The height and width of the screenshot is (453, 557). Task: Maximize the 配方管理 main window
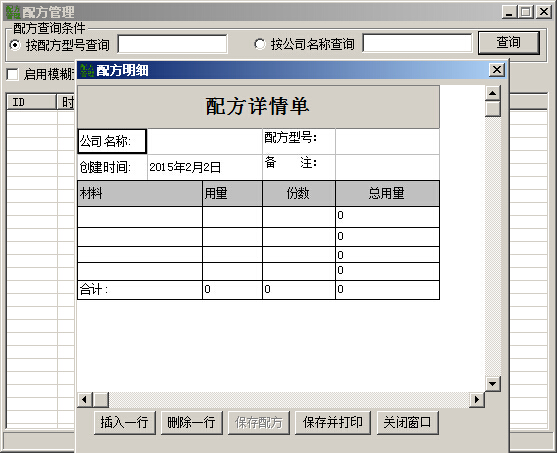(x=526, y=12)
